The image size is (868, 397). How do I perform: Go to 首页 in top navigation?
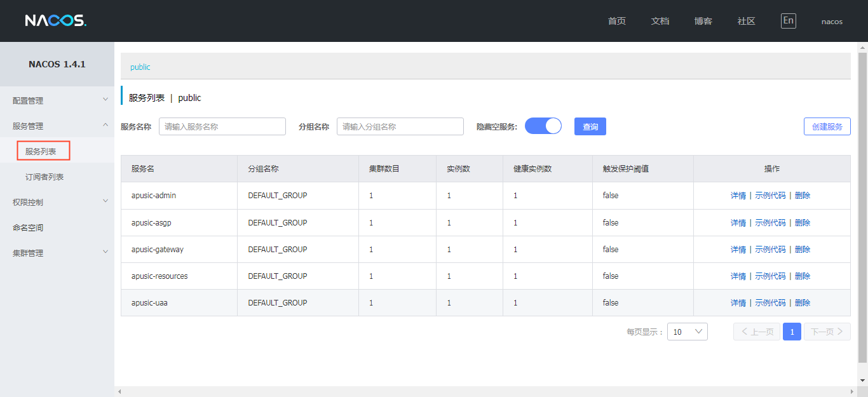[x=616, y=21]
